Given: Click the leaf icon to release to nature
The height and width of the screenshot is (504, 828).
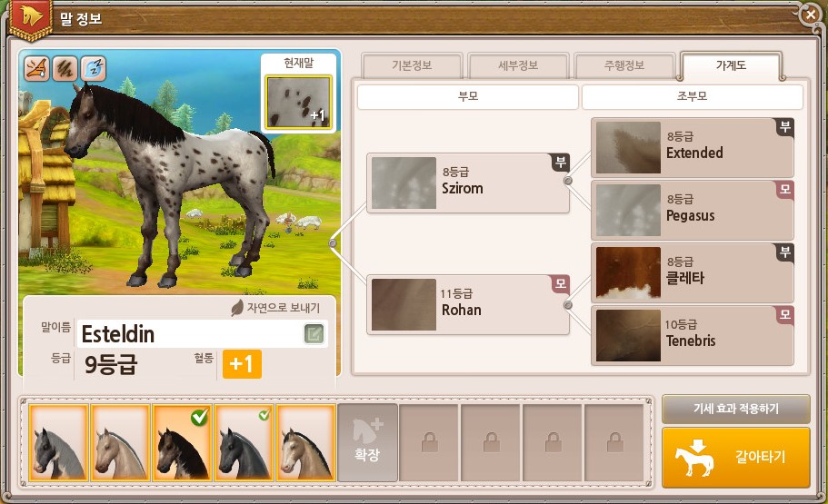Looking at the screenshot, I should point(237,308).
